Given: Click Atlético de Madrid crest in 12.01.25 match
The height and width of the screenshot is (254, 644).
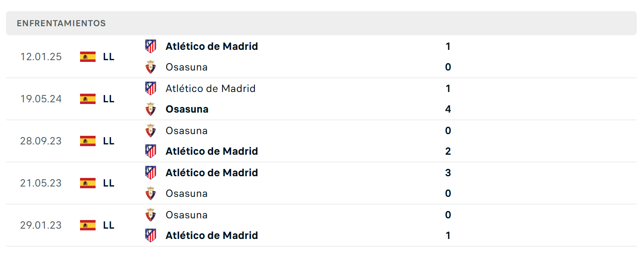Looking at the screenshot, I should click(x=150, y=46).
